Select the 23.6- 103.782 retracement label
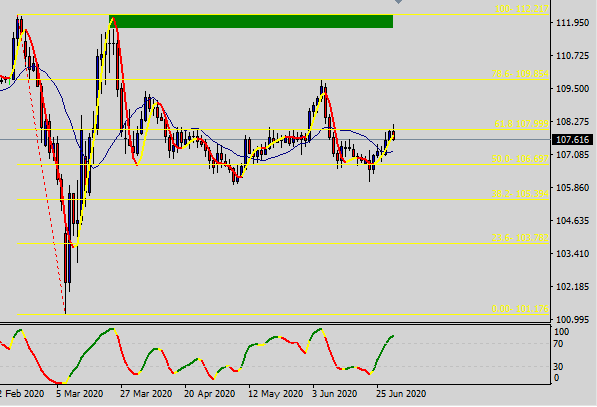The width and height of the screenshot is (597, 407). (x=520, y=238)
